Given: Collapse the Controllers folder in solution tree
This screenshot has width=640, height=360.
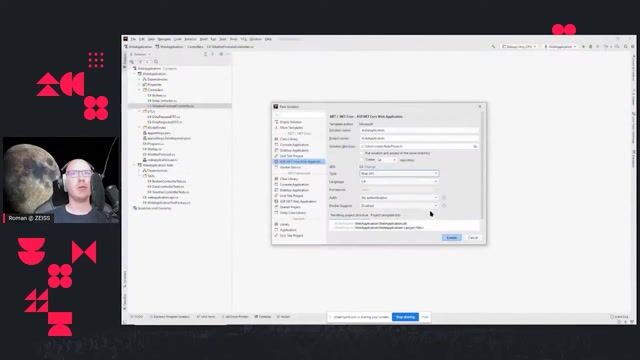Looking at the screenshot, I should (x=140, y=90).
